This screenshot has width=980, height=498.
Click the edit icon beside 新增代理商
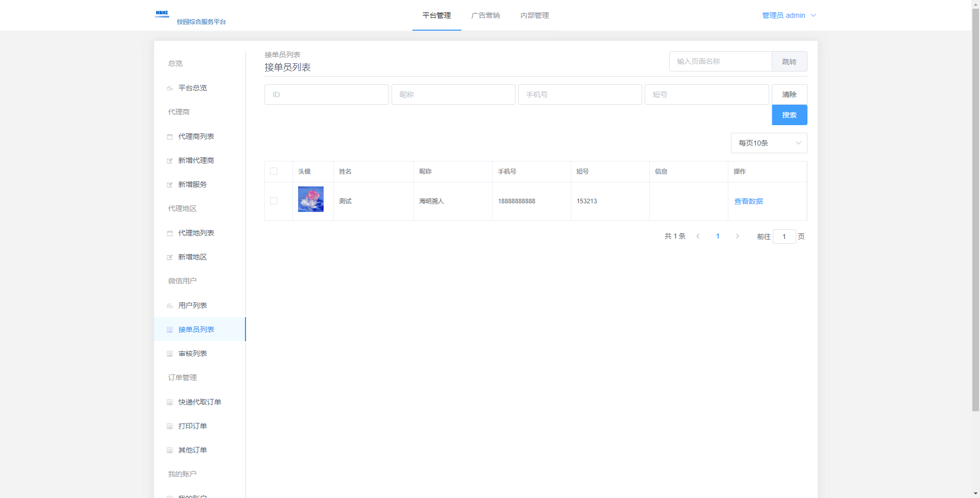point(169,161)
